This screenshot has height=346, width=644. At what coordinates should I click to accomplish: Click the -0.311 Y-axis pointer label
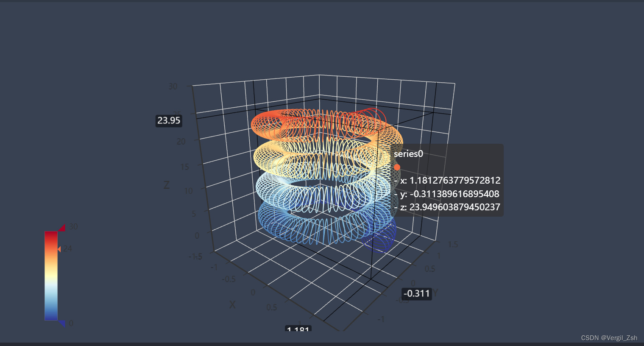pyautogui.click(x=417, y=293)
